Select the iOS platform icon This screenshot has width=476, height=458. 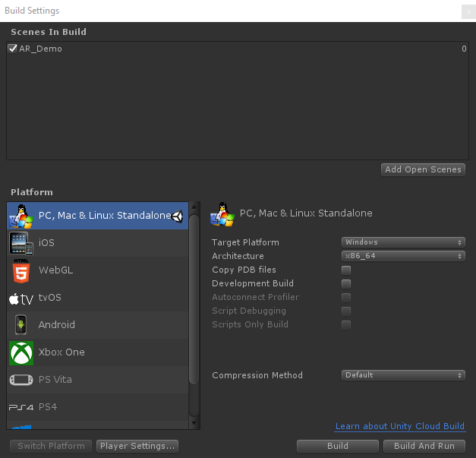pos(21,243)
